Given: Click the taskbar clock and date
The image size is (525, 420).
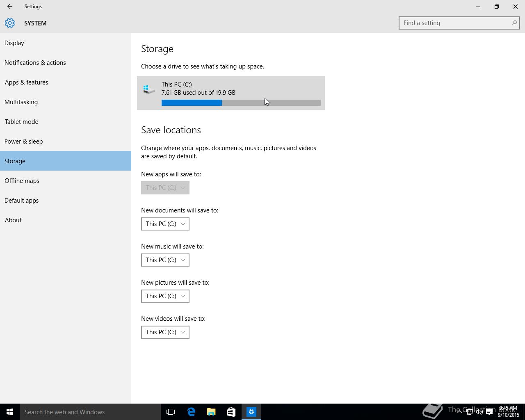Looking at the screenshot, I should 509,412.
